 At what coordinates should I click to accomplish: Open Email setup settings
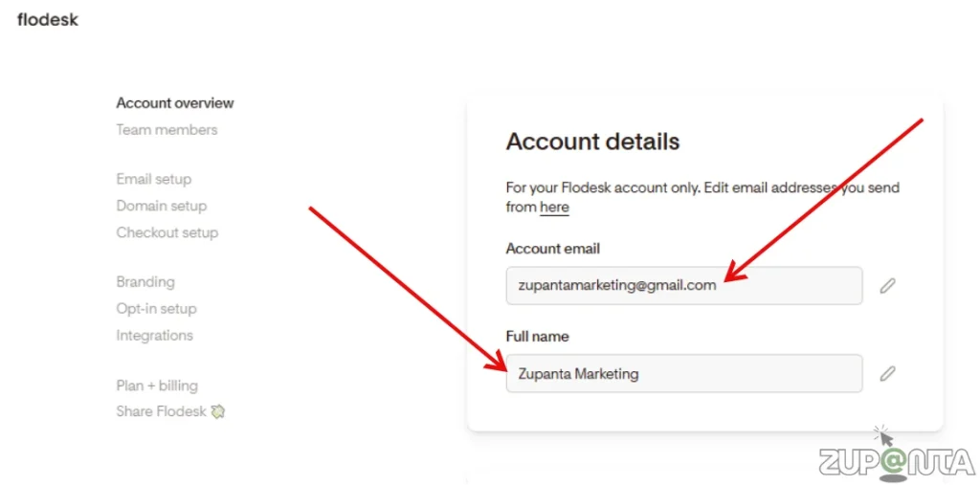[x=154, y=179]
